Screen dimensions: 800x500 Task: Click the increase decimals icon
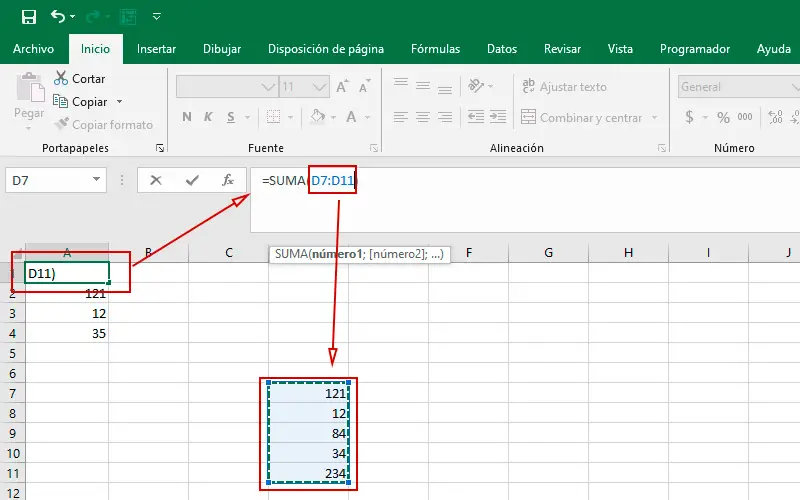coord(776,117)
